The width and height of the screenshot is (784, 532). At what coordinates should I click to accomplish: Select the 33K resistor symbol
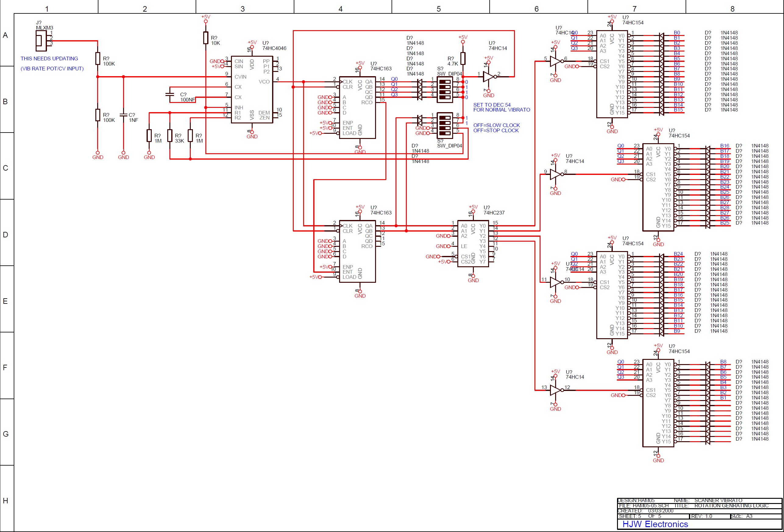click(x=170, y=136)
